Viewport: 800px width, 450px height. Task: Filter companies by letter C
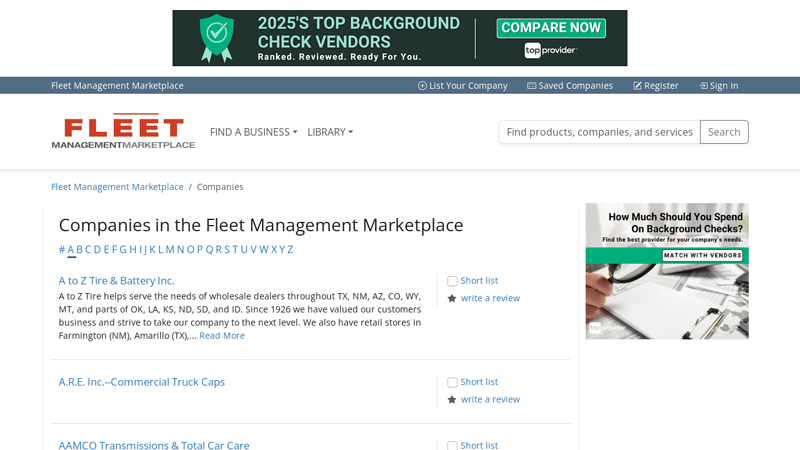click(88, 249)
